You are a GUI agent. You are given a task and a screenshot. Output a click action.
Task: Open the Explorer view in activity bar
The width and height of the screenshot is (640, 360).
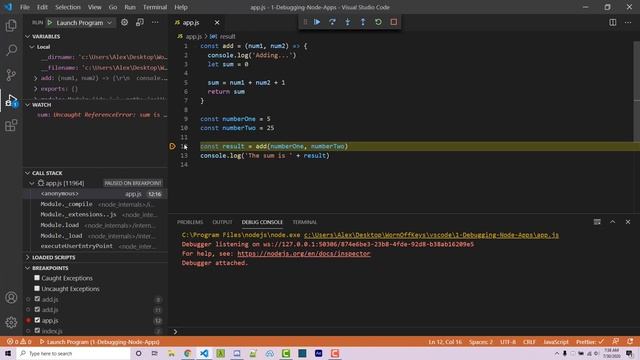coord(11,25)
